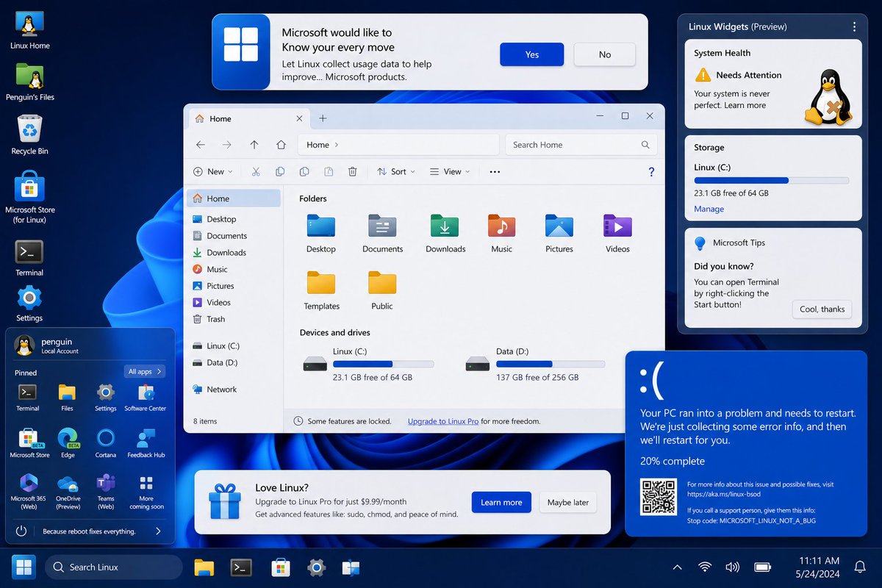Click Data (D:) drive usage bar in explorer

pos(551,364)
